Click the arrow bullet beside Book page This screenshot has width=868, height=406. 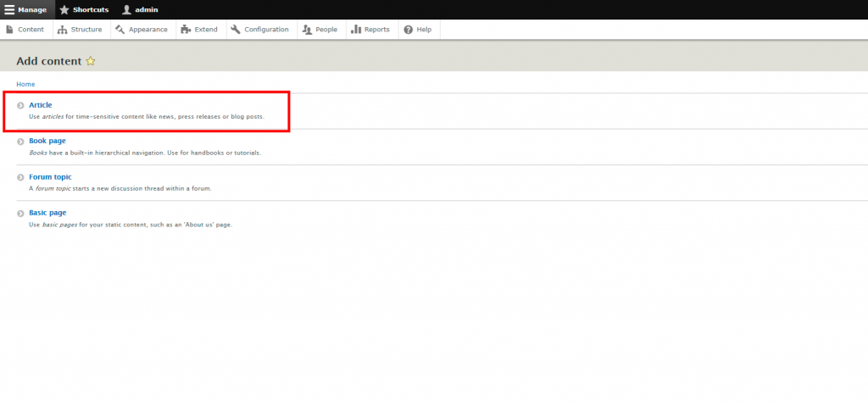tap(21, 142)
